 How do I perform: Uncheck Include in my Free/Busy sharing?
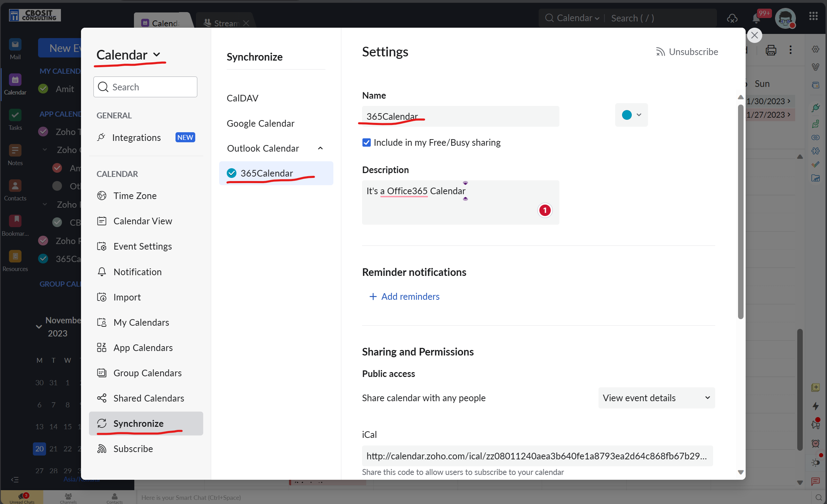point(366,142)
